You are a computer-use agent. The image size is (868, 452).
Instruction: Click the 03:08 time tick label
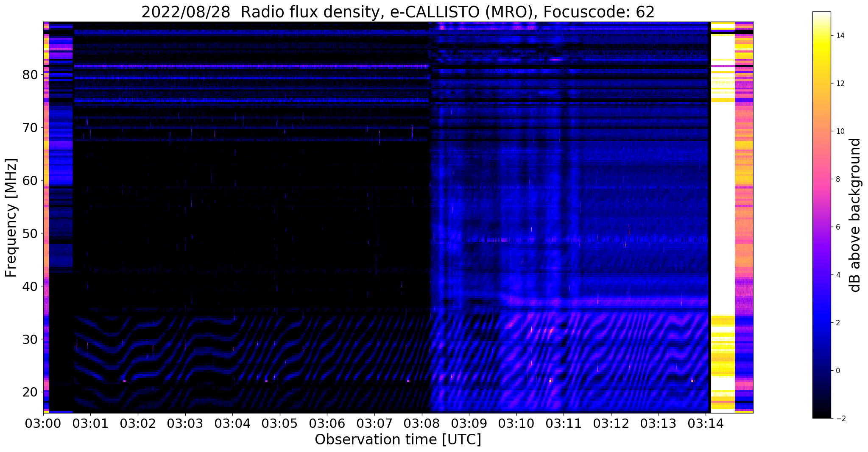click(x=422, y=423)
